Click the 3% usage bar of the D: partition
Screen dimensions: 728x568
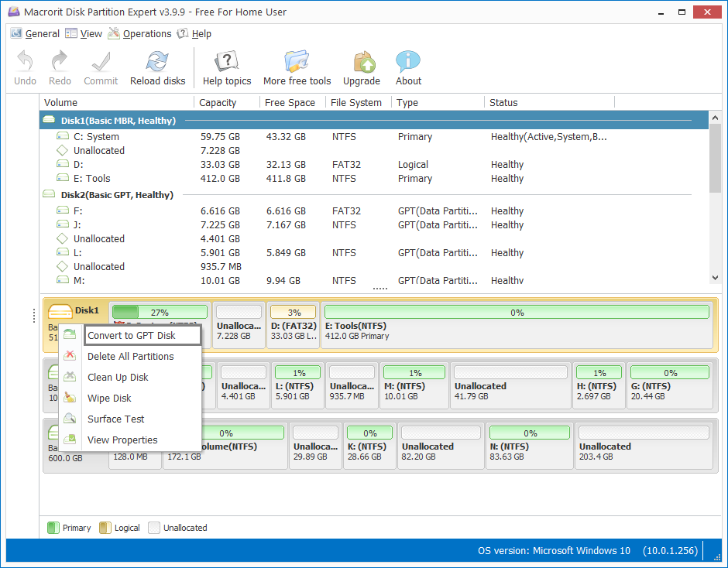(x=293, y=313)
